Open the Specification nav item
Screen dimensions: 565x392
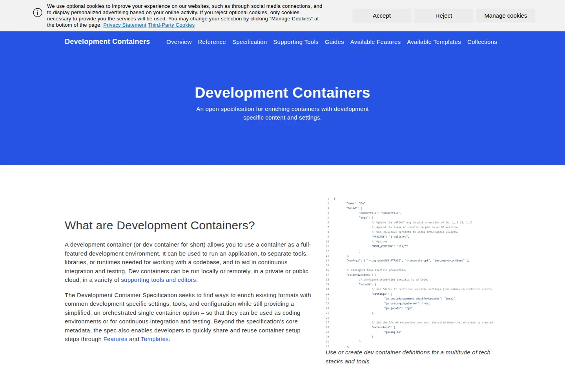pyautogui.click(x=250, y=42)
